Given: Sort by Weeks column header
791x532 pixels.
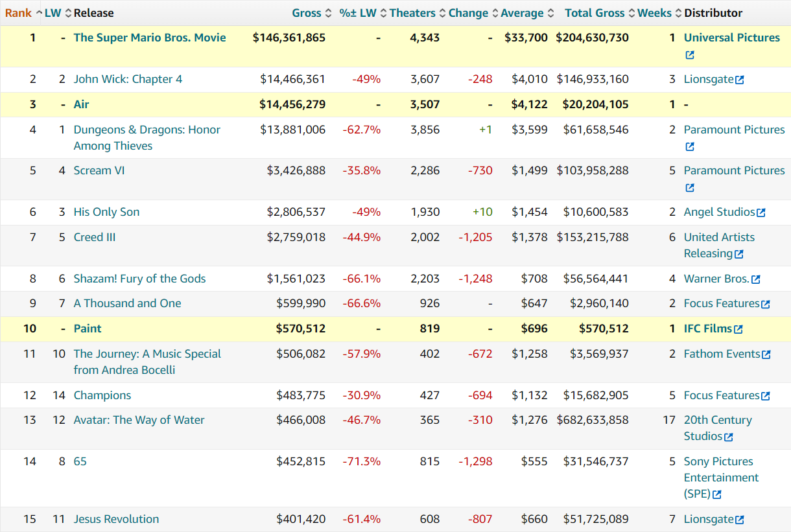Looking at the screenshot, I should click(654, 13).
